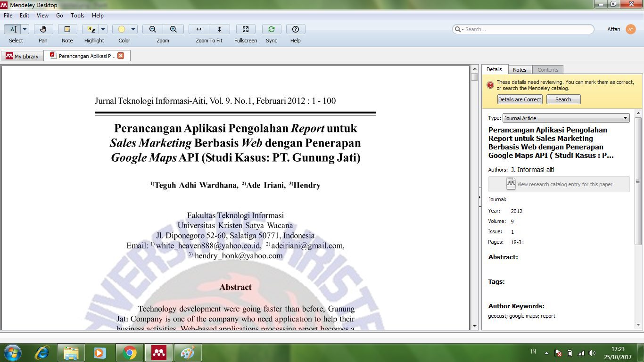The image size is (644, 362).
Task: Open the Go menu
Action: [59, 16]
